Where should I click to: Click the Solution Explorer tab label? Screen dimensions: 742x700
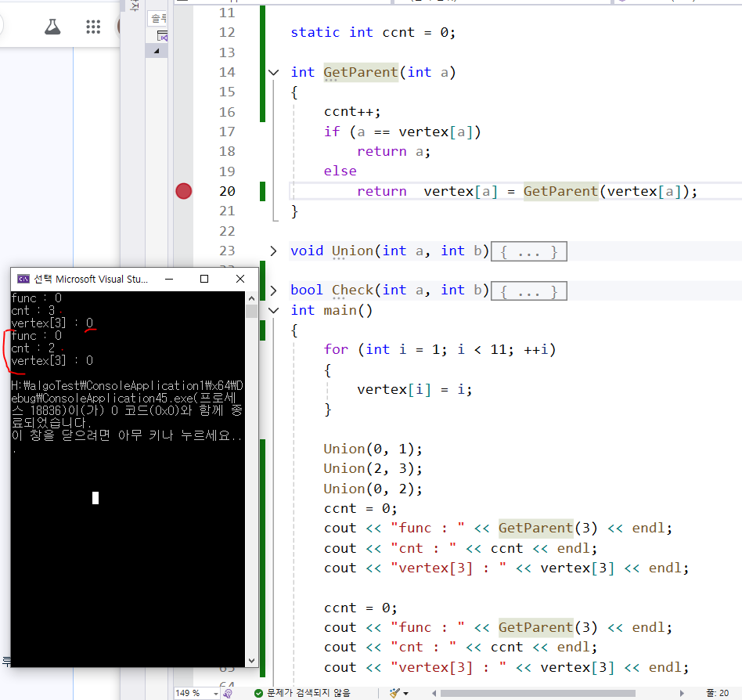pos(159,19)
